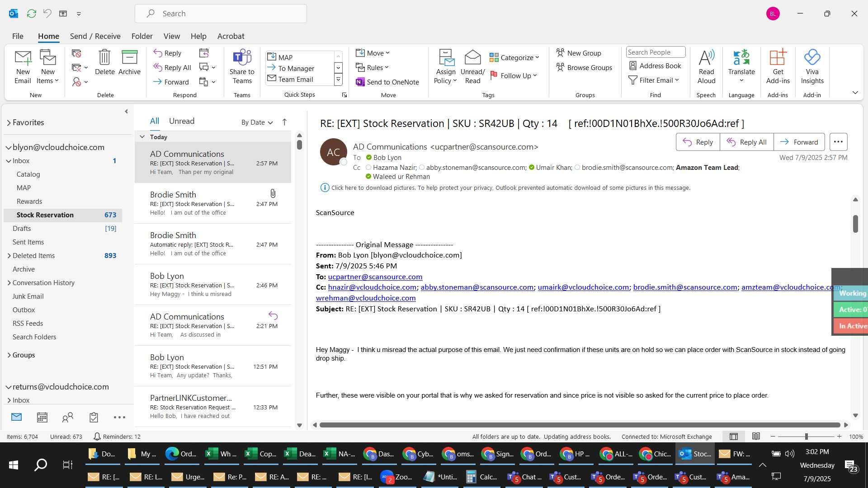Open Brodie Smith email with attachment
This screenshot has width=868, height=488.
[213, 203]
